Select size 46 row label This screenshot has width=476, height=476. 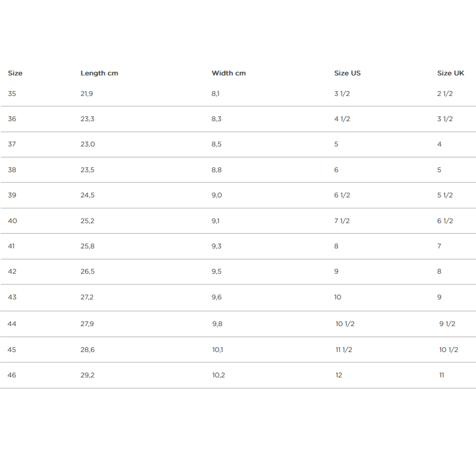[x=12, y=375]
